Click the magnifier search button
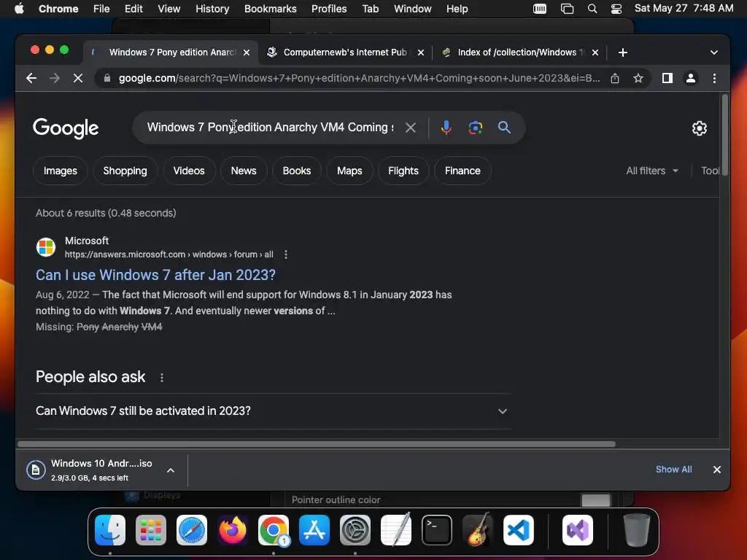747x560 pixels. [x=505, y=127]
